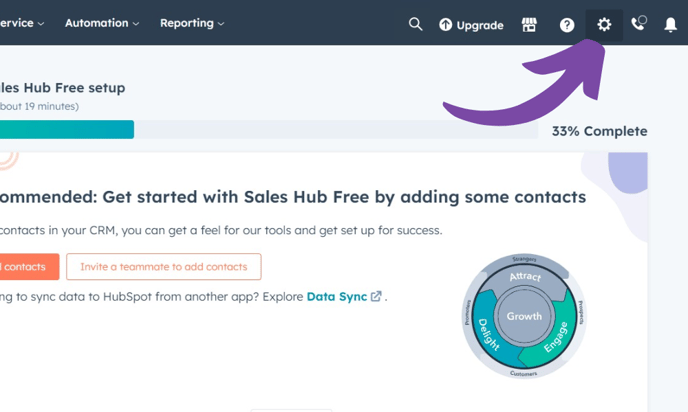The image size is (688, 412).
Task: Open the search magnifier icon
Action: point(415,24)
